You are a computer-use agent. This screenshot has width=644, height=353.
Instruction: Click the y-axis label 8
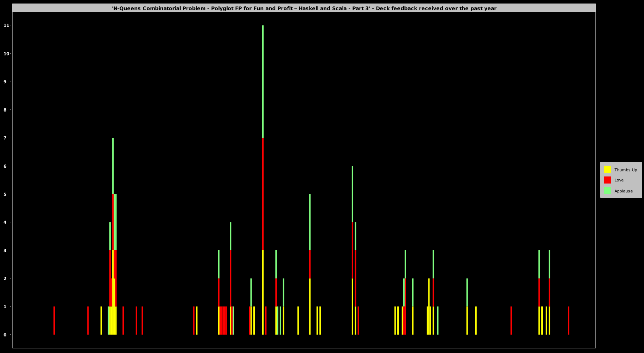click(5, 110)
